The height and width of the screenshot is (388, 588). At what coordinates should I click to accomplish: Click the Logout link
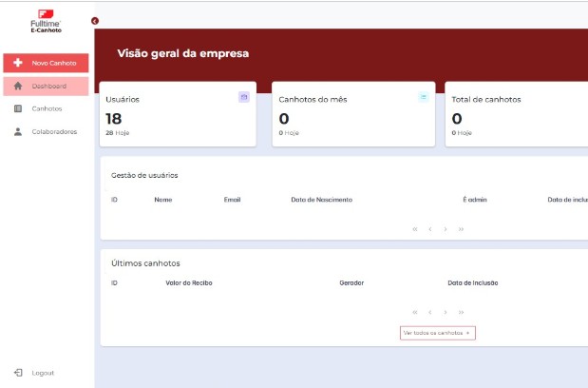43,373
